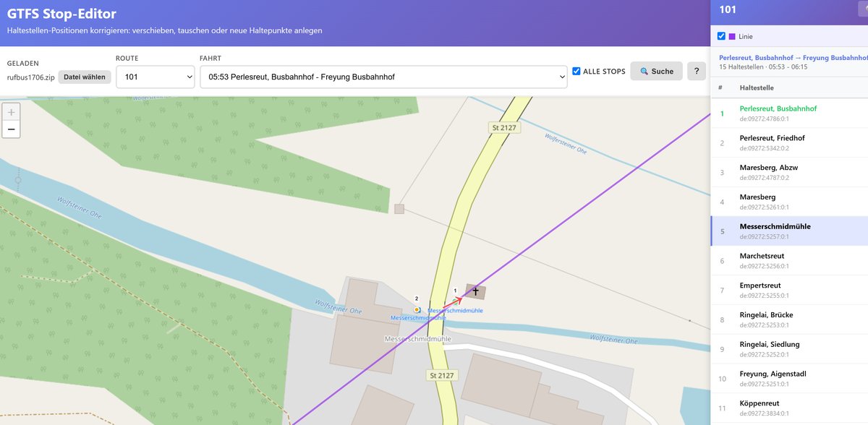Screen dimensions: 868x425
Task: Click the 15 Haltestellen · 05:53 - 06:15 summary
Action: 763,67
